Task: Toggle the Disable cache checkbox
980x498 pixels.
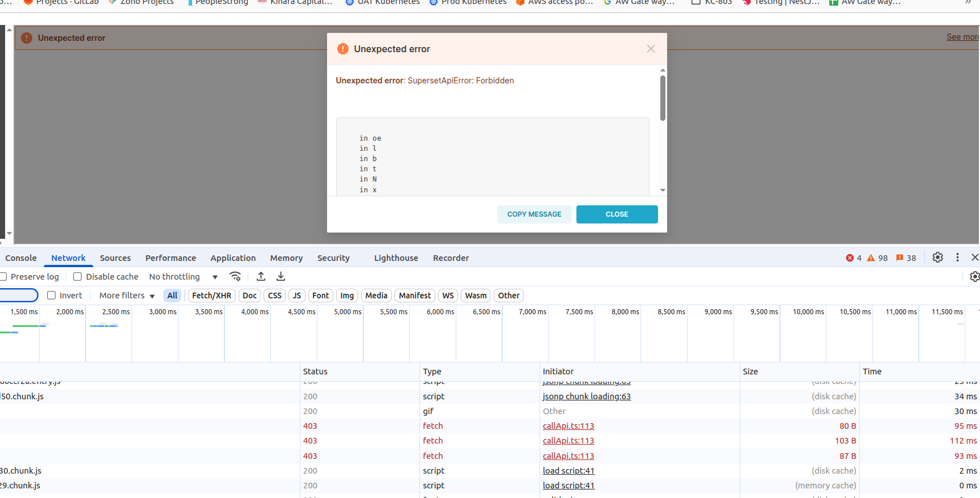Action: tap(78, 277)
